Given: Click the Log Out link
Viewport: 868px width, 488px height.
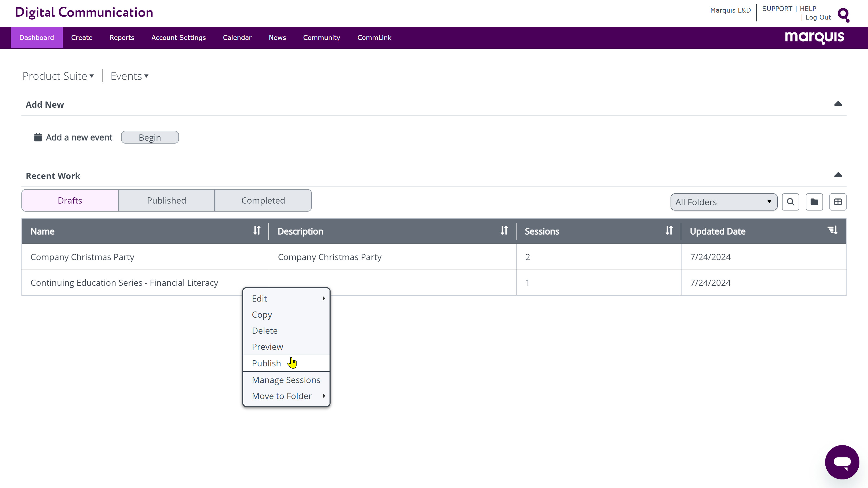Looking at the screenshot, I should click(818, 17).
